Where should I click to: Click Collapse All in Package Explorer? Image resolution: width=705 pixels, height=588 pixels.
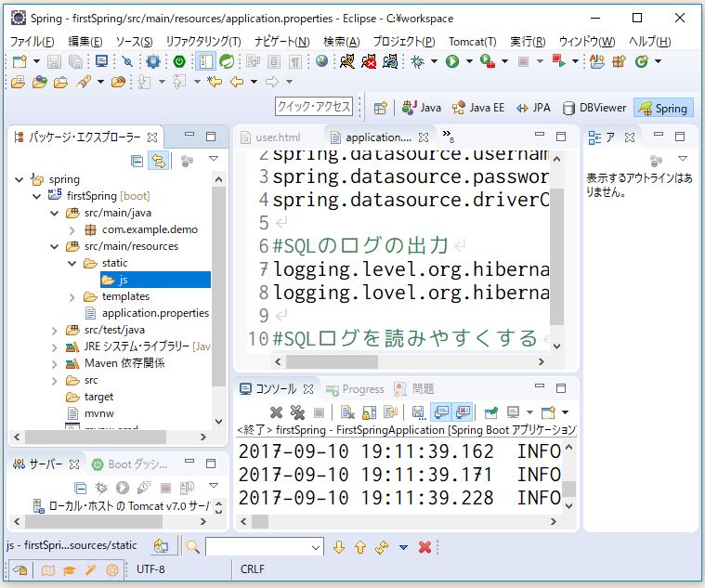click(x=137, y=161)
